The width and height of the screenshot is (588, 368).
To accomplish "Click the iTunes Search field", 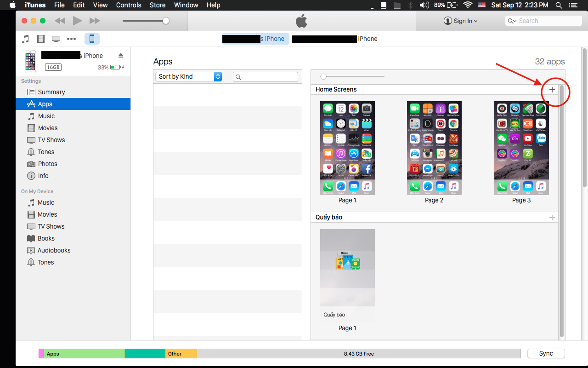I will [x=543, y=21].
